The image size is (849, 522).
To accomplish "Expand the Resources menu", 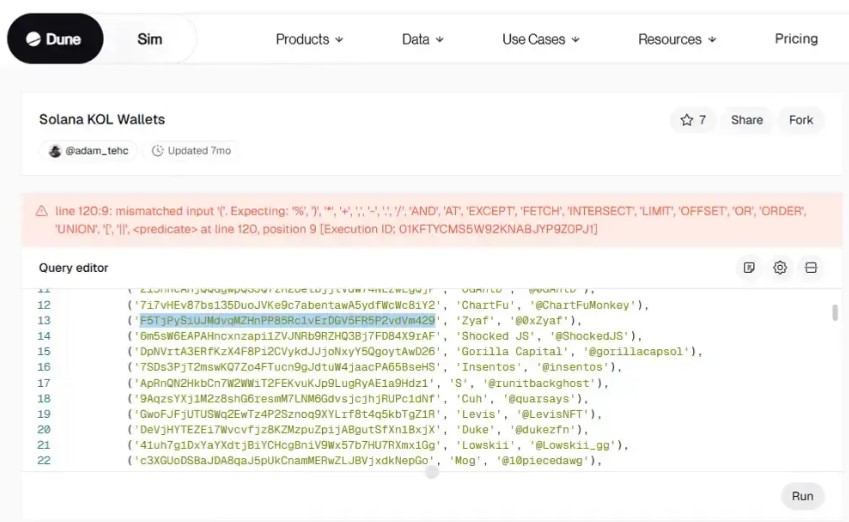I will (x=676, y=39).
